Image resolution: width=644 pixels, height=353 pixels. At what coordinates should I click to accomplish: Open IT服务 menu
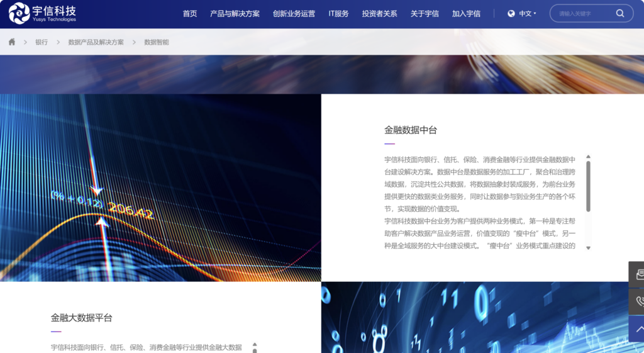[x=338, y=14]
